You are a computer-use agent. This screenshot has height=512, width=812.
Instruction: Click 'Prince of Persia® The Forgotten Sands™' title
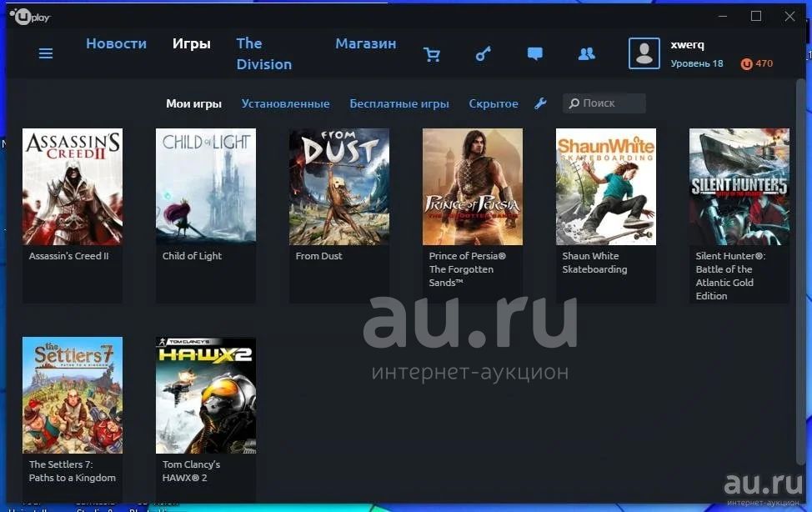(x=468, y=269)
